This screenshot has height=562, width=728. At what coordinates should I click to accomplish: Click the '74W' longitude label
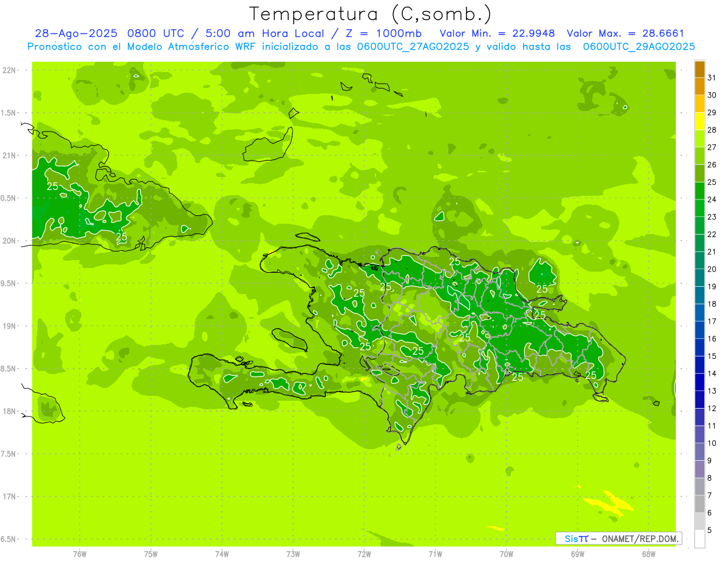(221, 554)
